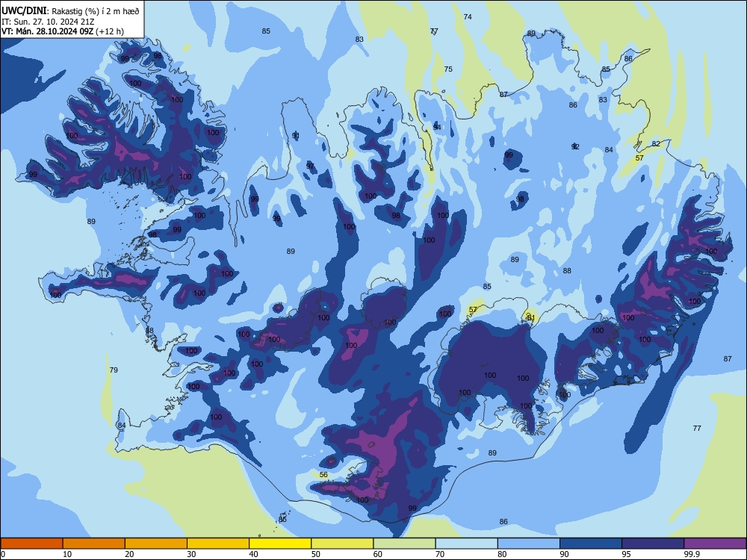Image resolution: width=747 pixels, height=560 pixels.
Task: Click the humidity value '79' off west coast
Action: (x=114, y=370)
